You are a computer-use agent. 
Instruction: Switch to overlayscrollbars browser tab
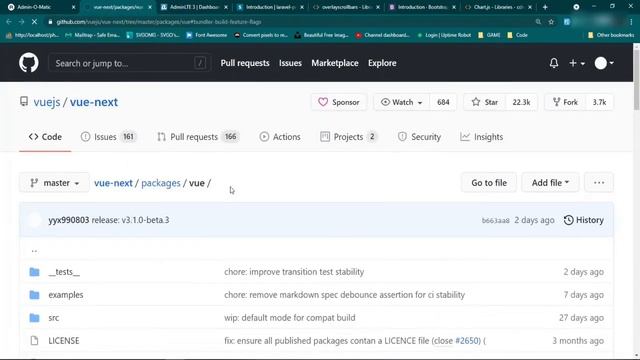(x=347, y=7)
